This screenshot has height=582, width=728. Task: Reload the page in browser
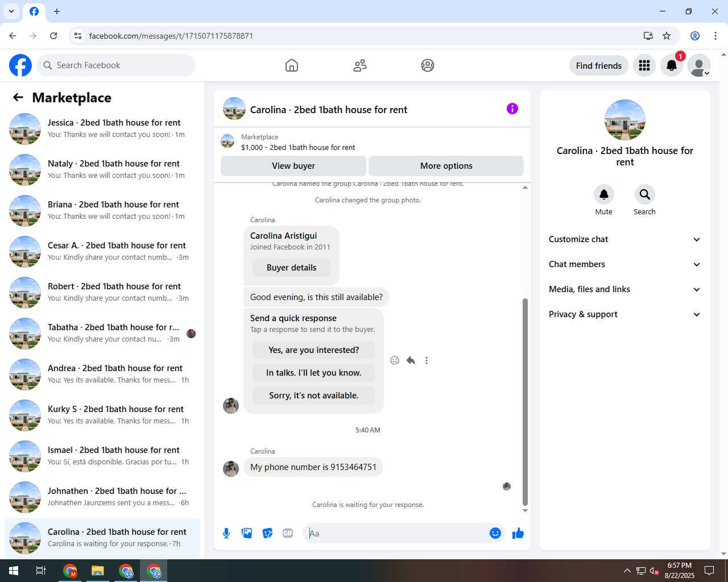pyautogui.click(x=53, y=36)
